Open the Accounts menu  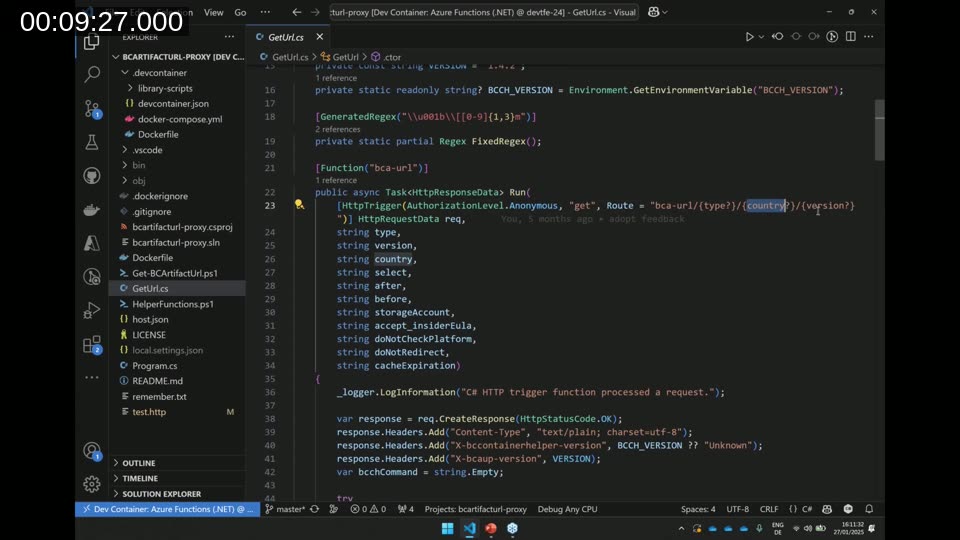(92, 452)
